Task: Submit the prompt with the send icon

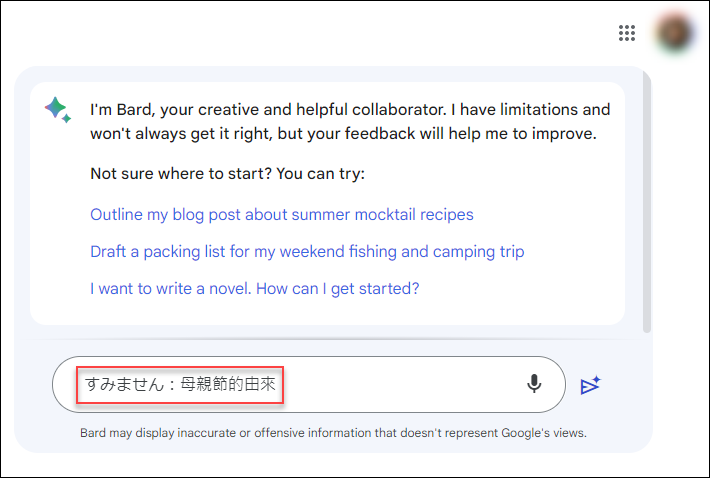Action: click(x=590, y=385)
